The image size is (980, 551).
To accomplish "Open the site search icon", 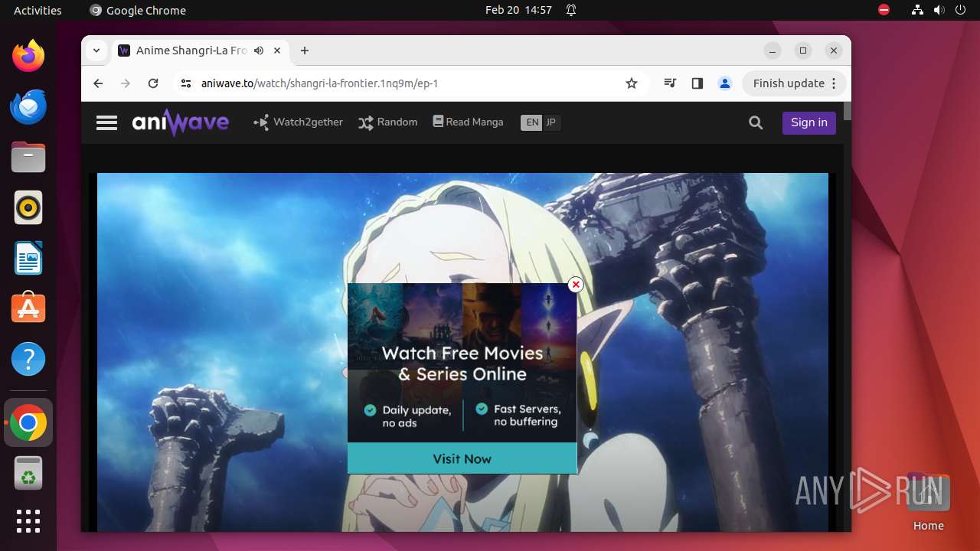I will point(756,122).
